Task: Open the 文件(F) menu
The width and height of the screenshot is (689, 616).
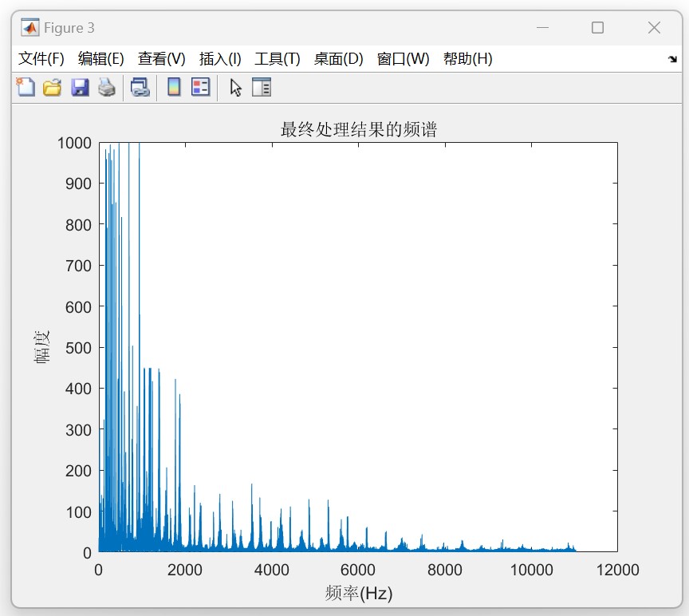Action: coord(41,59)
